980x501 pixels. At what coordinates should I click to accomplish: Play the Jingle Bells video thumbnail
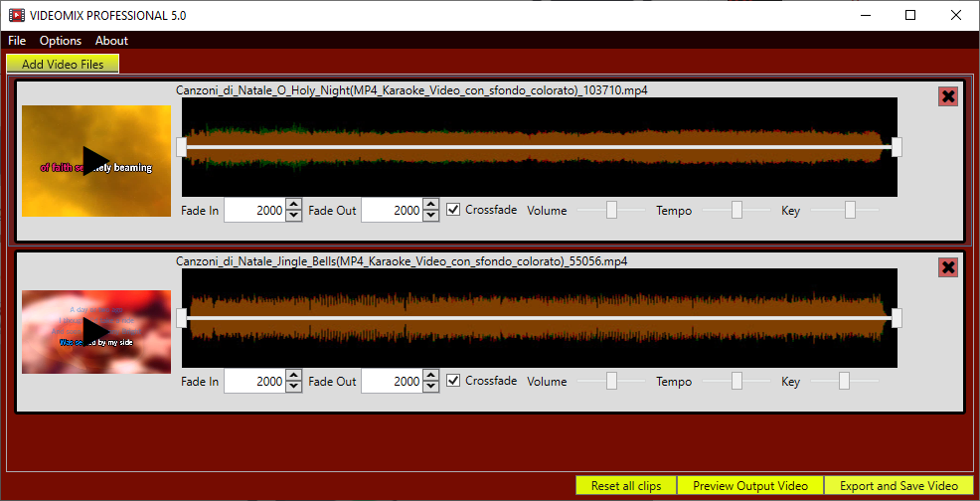click(x=96, y=332)
